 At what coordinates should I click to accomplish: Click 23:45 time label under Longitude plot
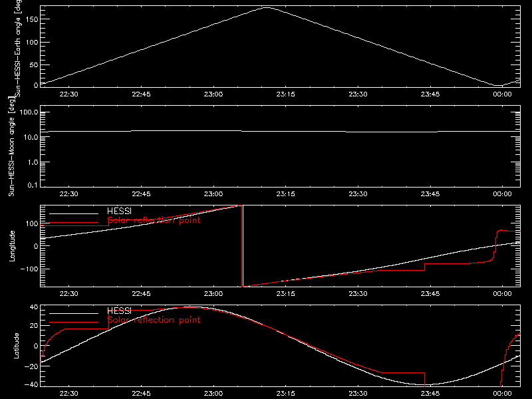pyautogui.click(x=430, y=294)
